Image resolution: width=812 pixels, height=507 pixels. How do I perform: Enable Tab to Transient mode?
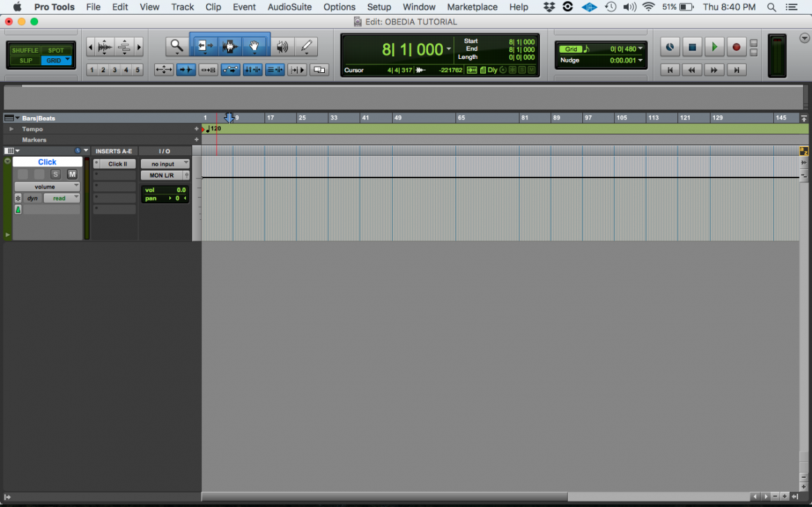186,69
